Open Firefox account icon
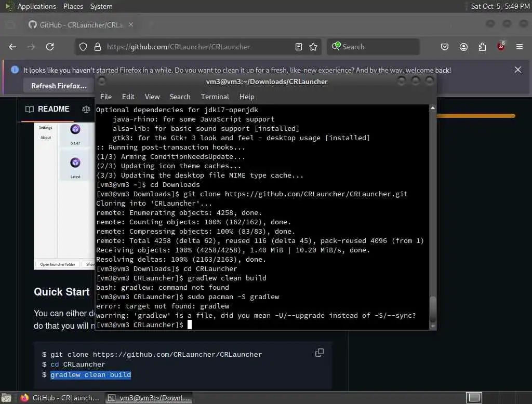 [463, 47]
